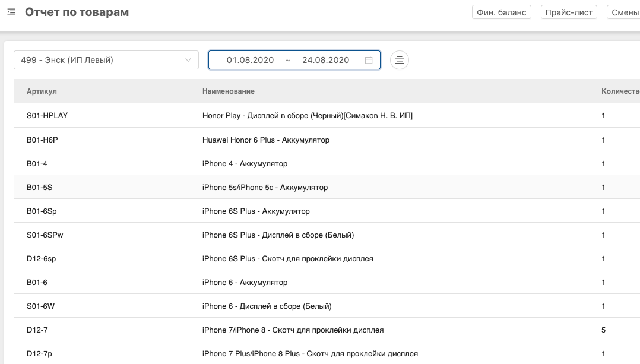Click iPhone 6 - Аккумулятор name

(245, 283)
